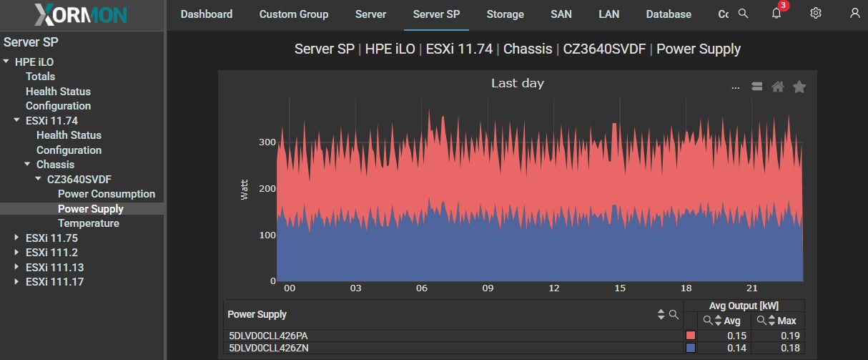The width and height of the screenshot is (868, 360).
Task: Switch to the Server tab
Action: click(370, 14)
